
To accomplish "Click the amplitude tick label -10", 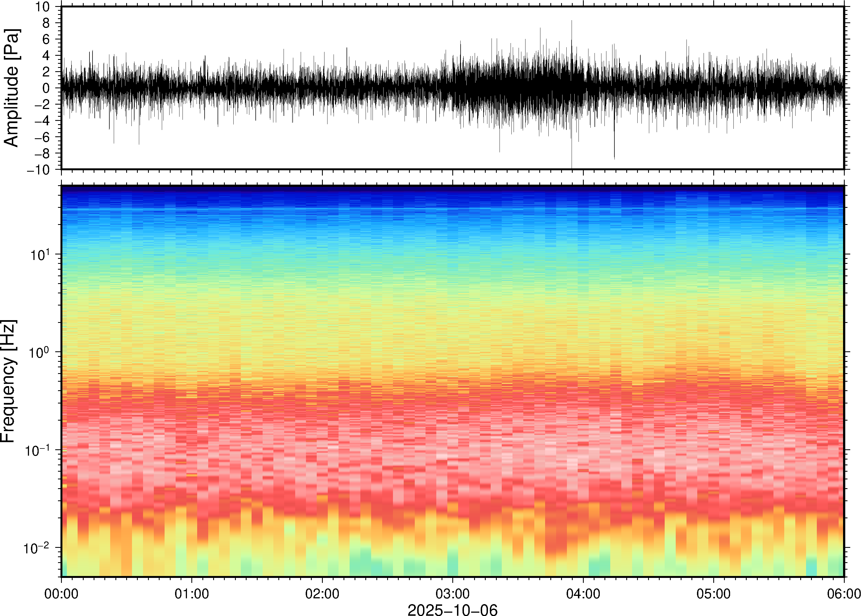I will tap(38, 169).
